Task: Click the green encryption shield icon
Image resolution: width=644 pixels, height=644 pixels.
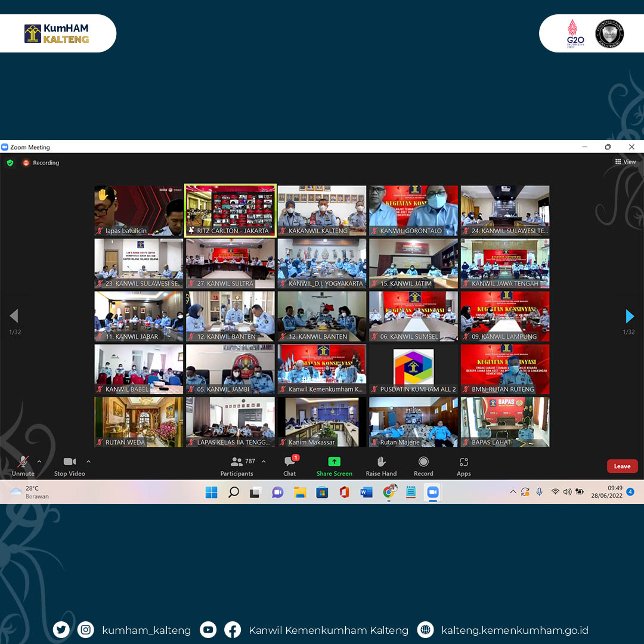Action: click(x=10, y=163)
